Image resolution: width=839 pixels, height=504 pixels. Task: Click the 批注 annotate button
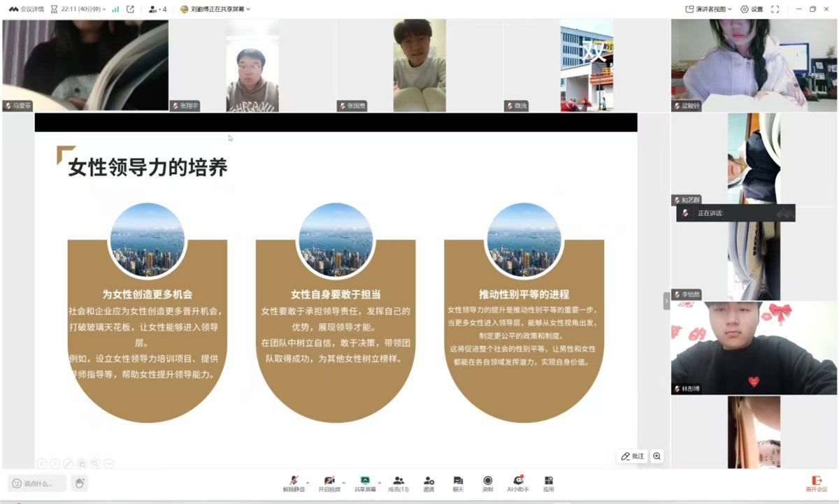pyautogui.click(x=633, y=456)
